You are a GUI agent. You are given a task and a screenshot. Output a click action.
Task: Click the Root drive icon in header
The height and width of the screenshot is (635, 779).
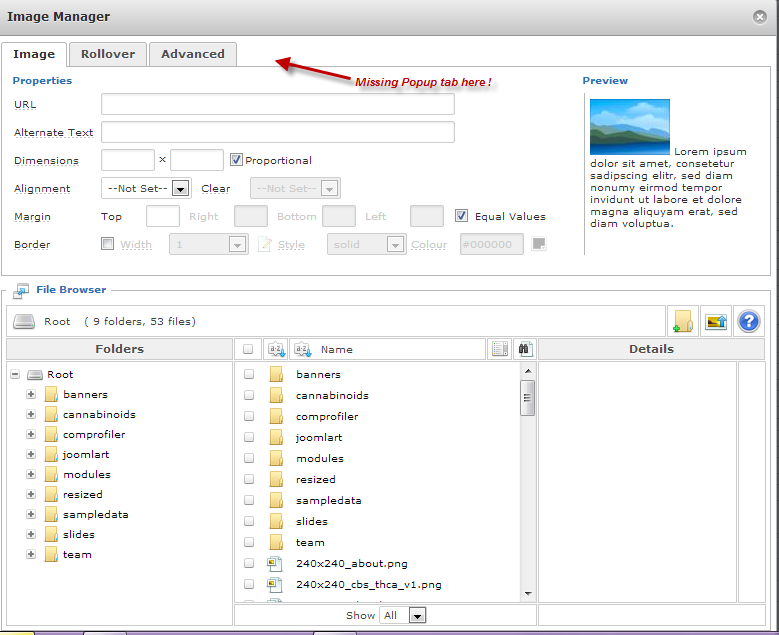coord(24,321)
